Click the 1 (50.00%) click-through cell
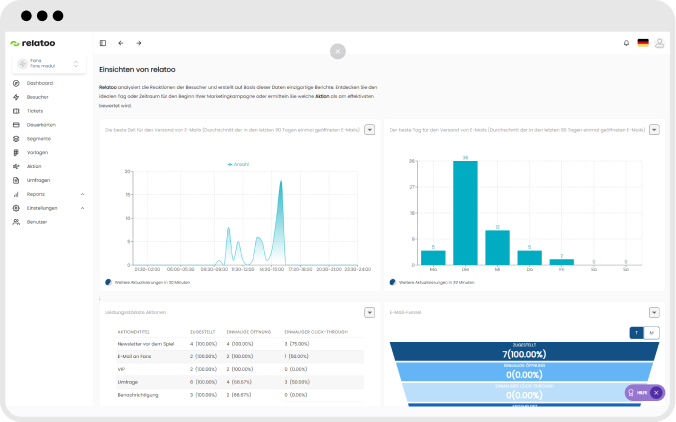The height and width of the screenshot is (422, 676). [x=296, y=356]
